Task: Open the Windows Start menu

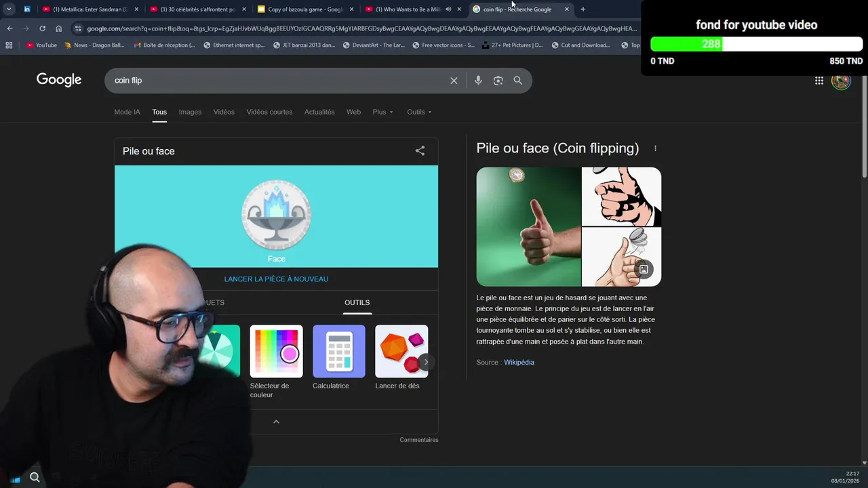Action: pyautogui.click(x=15, y=479)
